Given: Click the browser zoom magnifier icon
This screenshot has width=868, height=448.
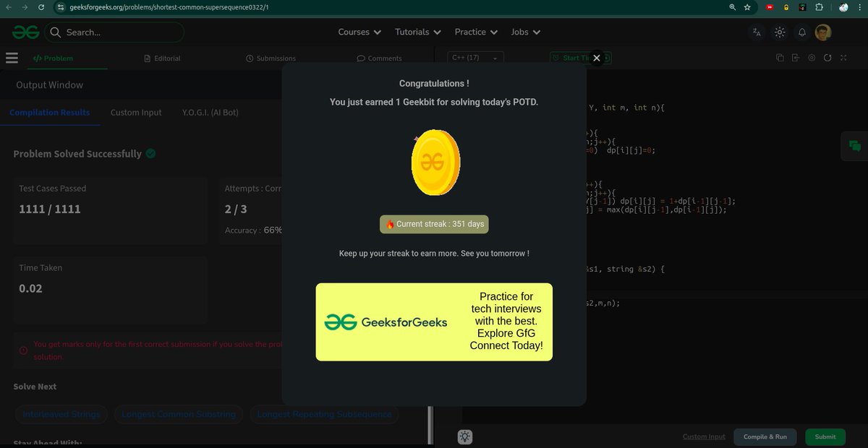Looking at the screenshot, I should pos(733,7).
